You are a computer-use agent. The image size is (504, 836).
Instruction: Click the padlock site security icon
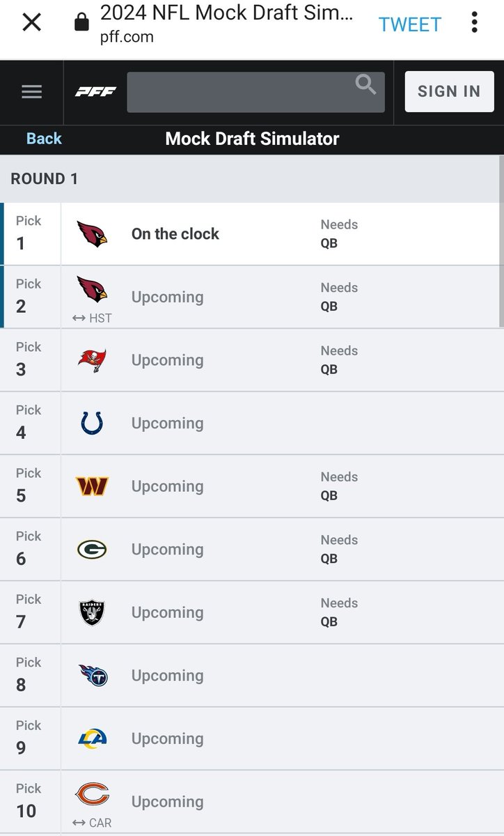coord(81,23)
